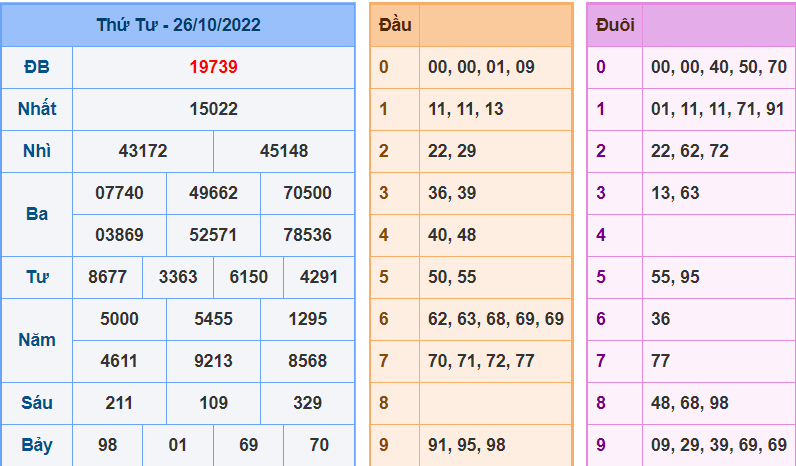Select third prize number 03869
Screen dimensions: 796x466
coord(119,235)
